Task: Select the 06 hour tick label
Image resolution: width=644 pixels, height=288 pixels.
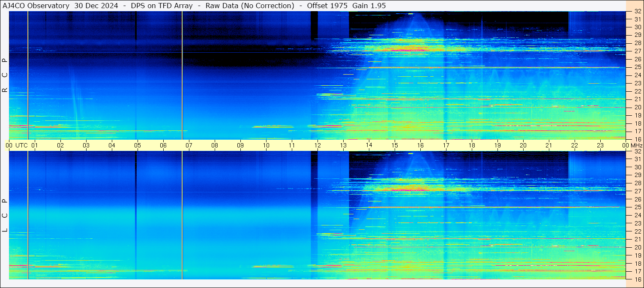Action: tap(163, 145)
